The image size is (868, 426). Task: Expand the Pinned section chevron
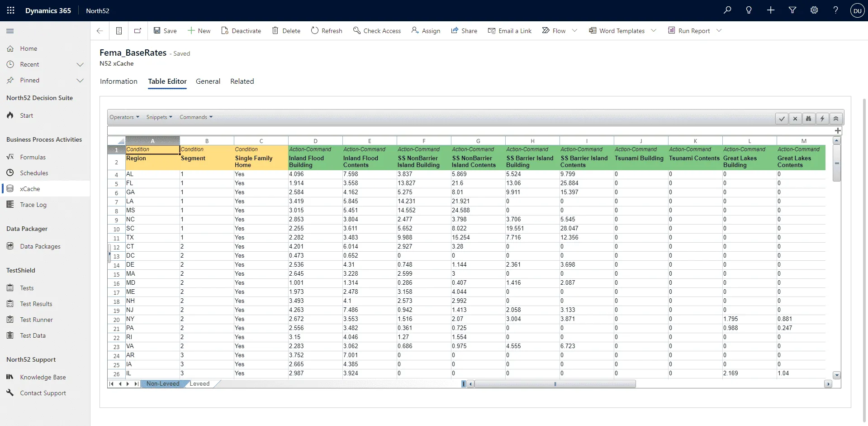80,80
